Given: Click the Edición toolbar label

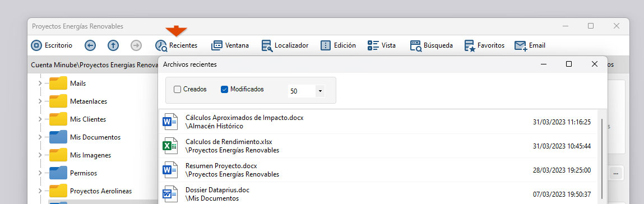Looking at the screenshot, I should pyautogui.click(x=345, y=45).
